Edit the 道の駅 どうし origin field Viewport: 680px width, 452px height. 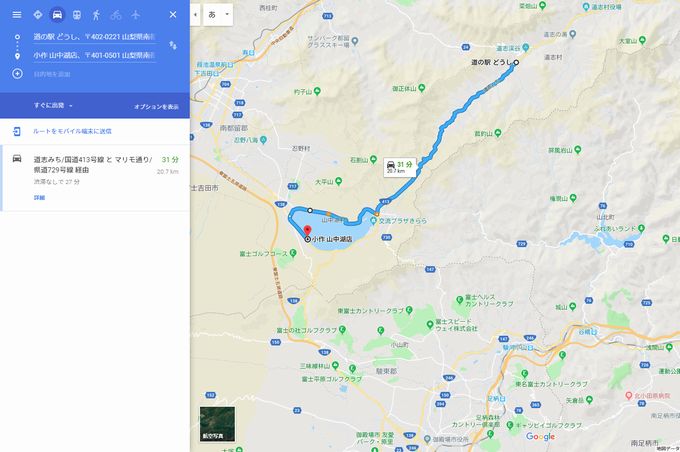(x=95, y=37)
